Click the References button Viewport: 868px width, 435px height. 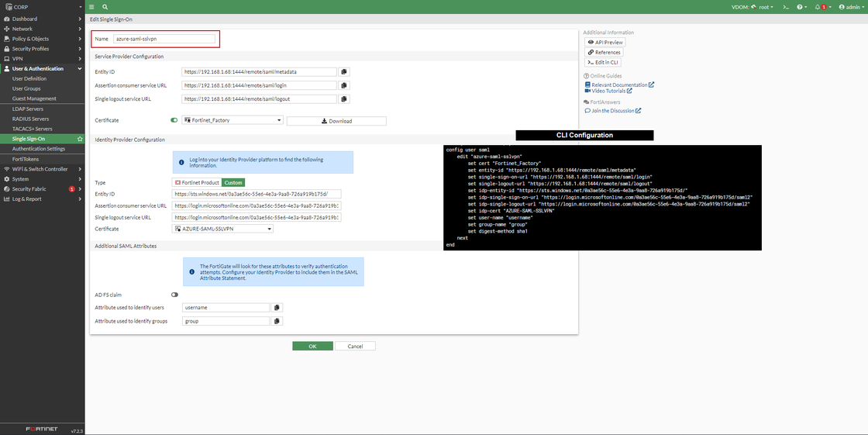(604, 52)
